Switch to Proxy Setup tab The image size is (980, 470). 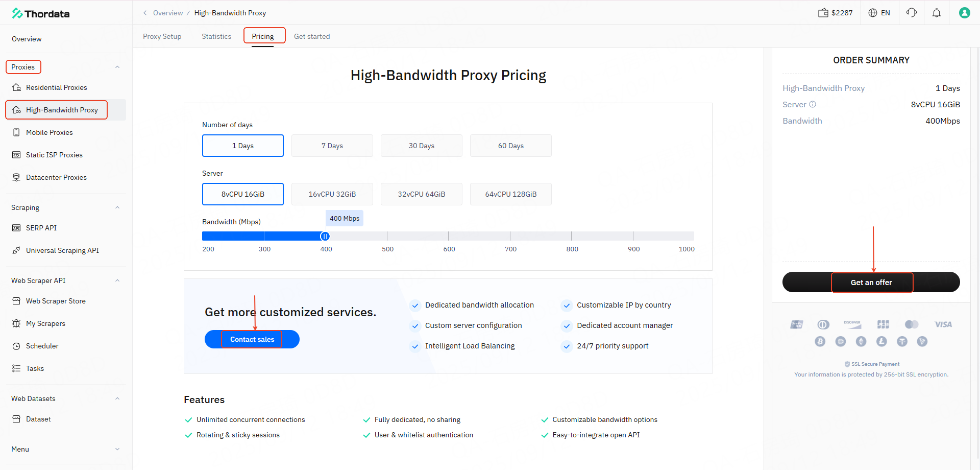162,36
